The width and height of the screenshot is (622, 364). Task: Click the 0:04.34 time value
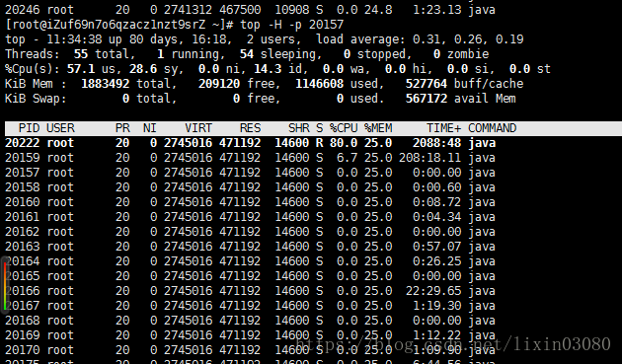click(436, 217)
